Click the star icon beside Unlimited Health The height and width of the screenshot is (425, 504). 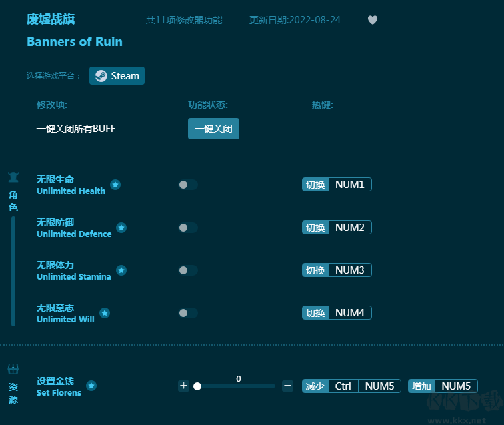[115, 185]
